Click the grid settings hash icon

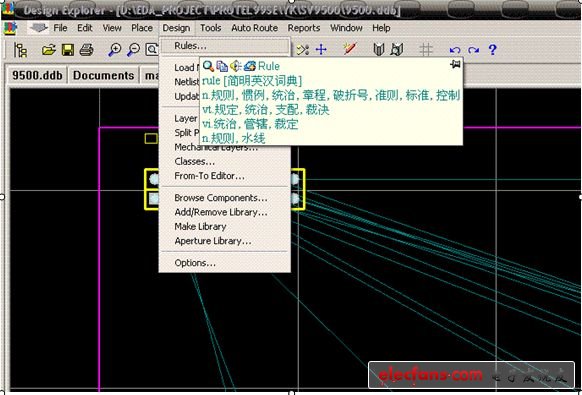(x=426, y=49)
